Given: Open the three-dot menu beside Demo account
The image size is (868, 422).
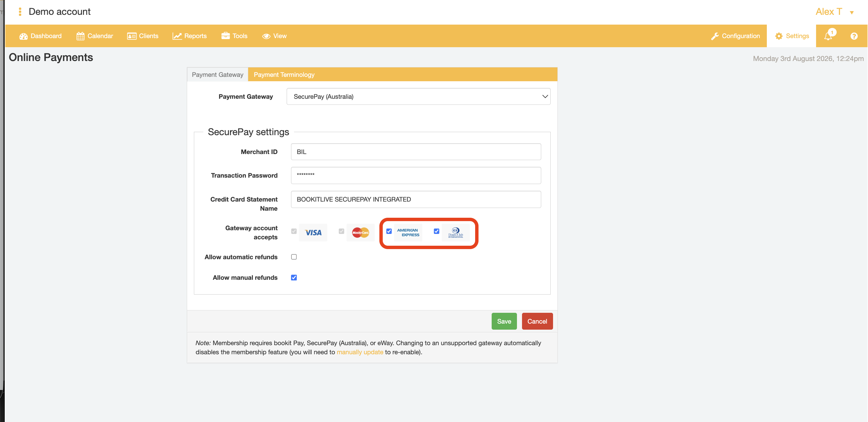Looking at the screenshot, I should pyautogui.click(x=20, y=12).
